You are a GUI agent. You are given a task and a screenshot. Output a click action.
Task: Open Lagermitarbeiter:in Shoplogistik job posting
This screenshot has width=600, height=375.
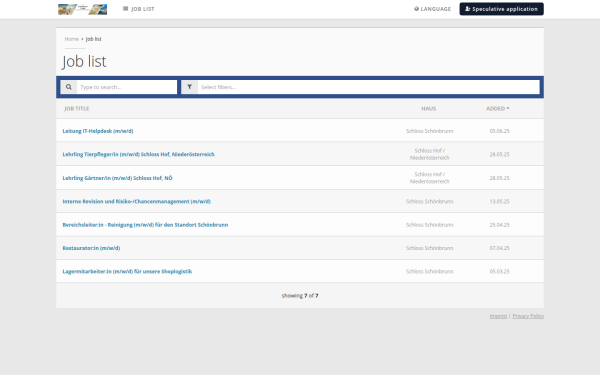(127, 271)
